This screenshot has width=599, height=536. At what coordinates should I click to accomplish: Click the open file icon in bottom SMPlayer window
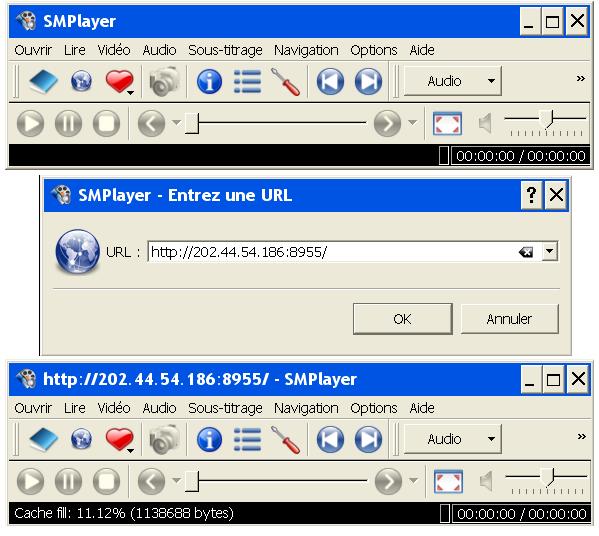(x=43, y=439)
